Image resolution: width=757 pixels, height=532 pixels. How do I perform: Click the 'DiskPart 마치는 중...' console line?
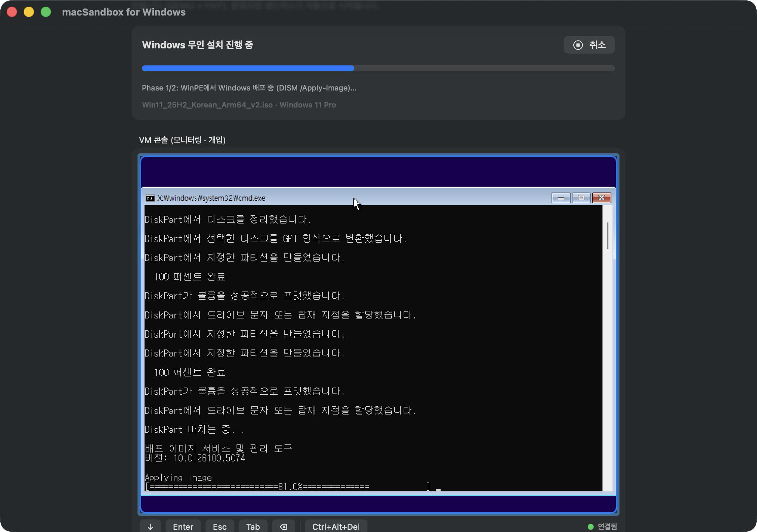tap(194, 429)
